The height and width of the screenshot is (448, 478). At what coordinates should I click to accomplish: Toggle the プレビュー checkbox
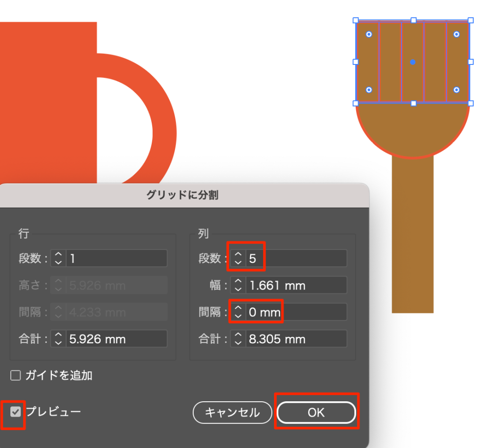click(x=16, y=412)
